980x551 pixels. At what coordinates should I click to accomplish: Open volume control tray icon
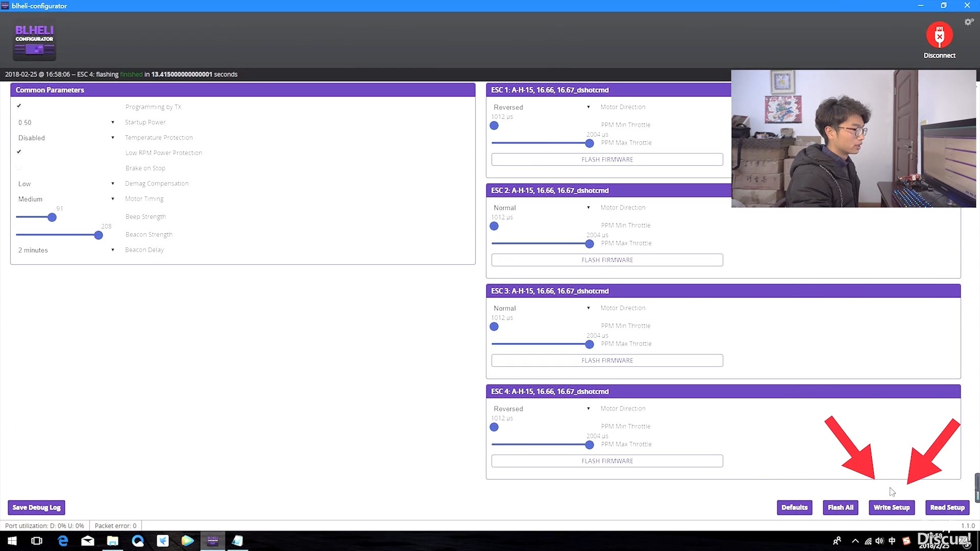click(879, 541)
